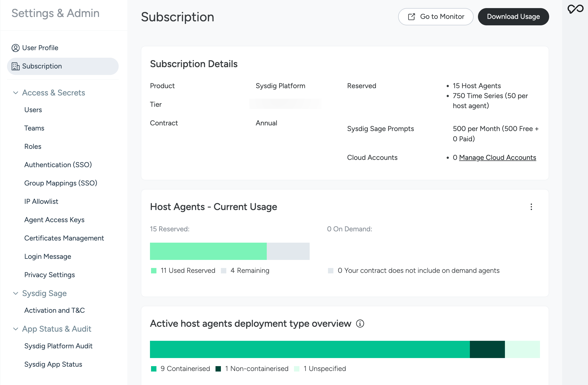Image resolution: width=588 pixels, height=385 pixels.
Task: Follow the Manage Cloud Accounts link
Action: coord(497,158)
